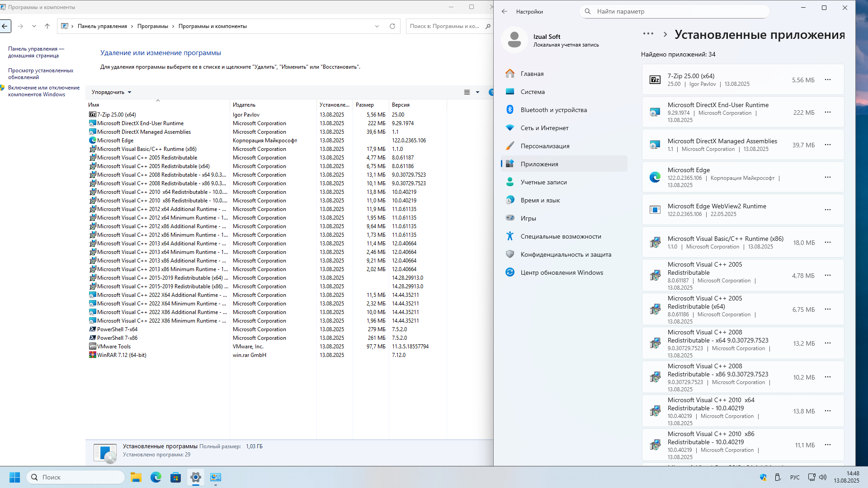
Task: Open more options for Microsoft Edge app
Action: point(828,178)
